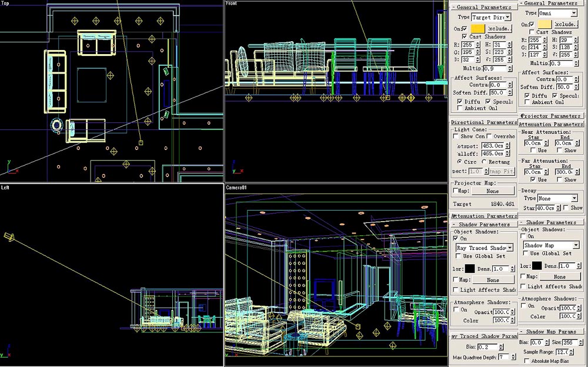Screen dimensions: 588x367
Task: Click Falloff field showing 465.0cm
Action: 493,154
